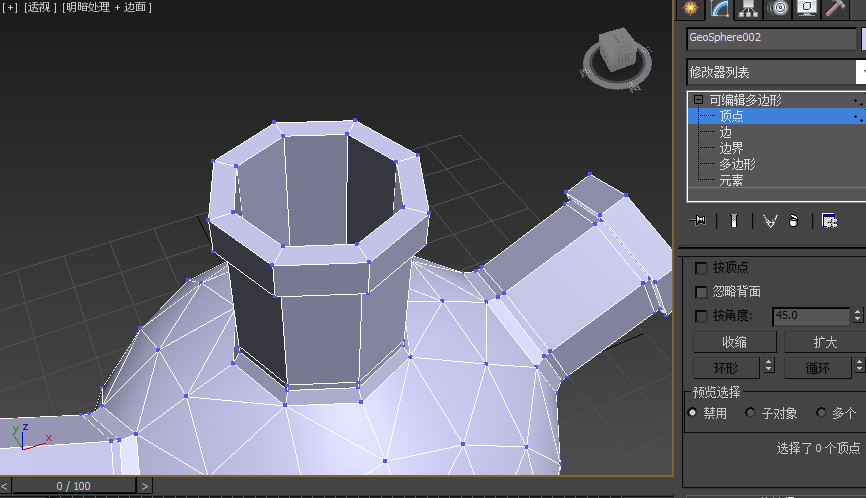Click the 收缩 button
This screenshot has width=866, height=498.
click(x=735, y=342)
